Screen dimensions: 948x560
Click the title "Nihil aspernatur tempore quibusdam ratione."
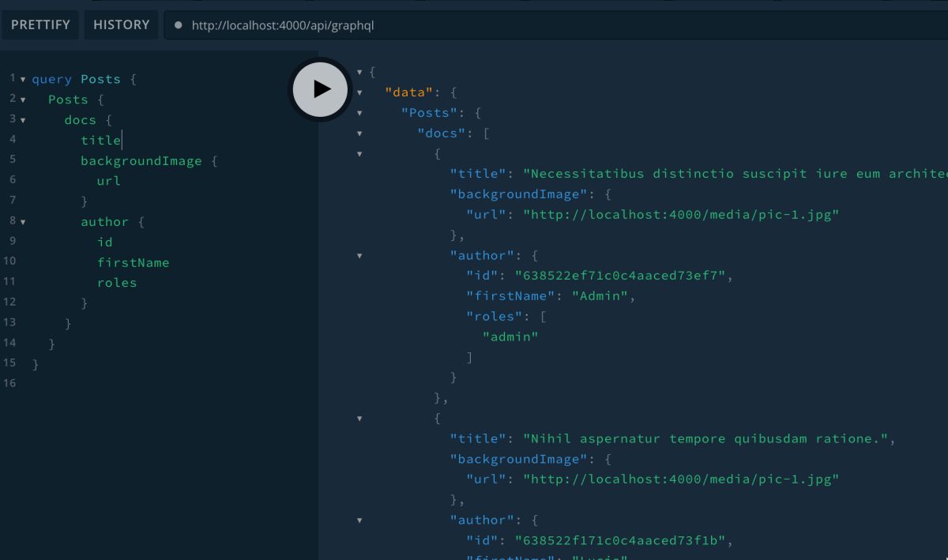point(705,438)
